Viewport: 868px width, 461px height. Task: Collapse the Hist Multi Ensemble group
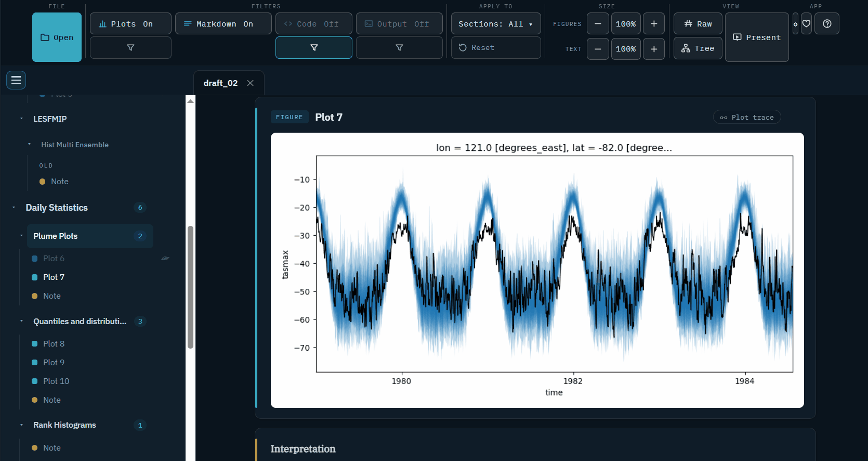[x=29, y=145]
